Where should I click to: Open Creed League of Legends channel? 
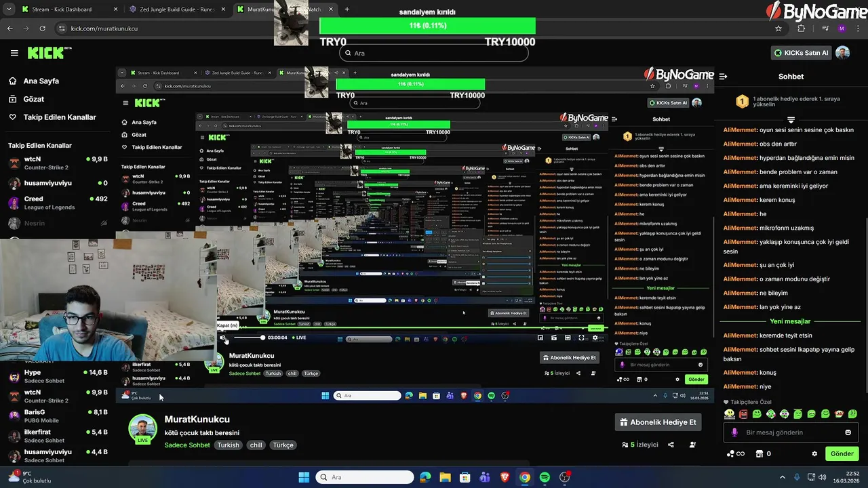point(58,203)
